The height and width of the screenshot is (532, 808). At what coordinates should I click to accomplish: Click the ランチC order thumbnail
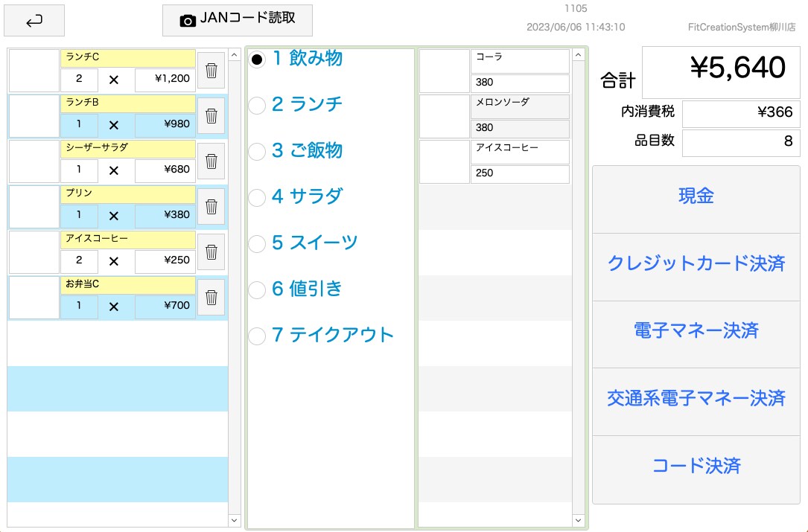coord(34,71)
